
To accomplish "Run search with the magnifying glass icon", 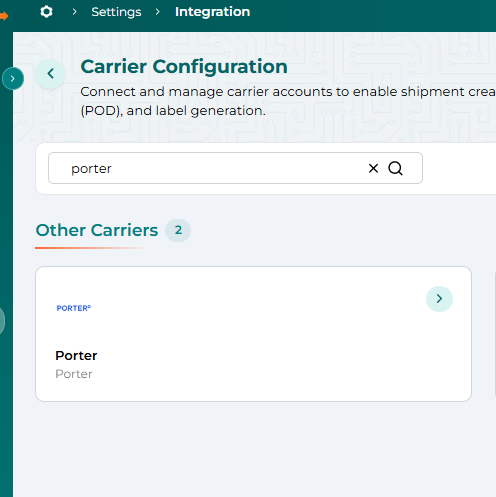I will 395,168.
